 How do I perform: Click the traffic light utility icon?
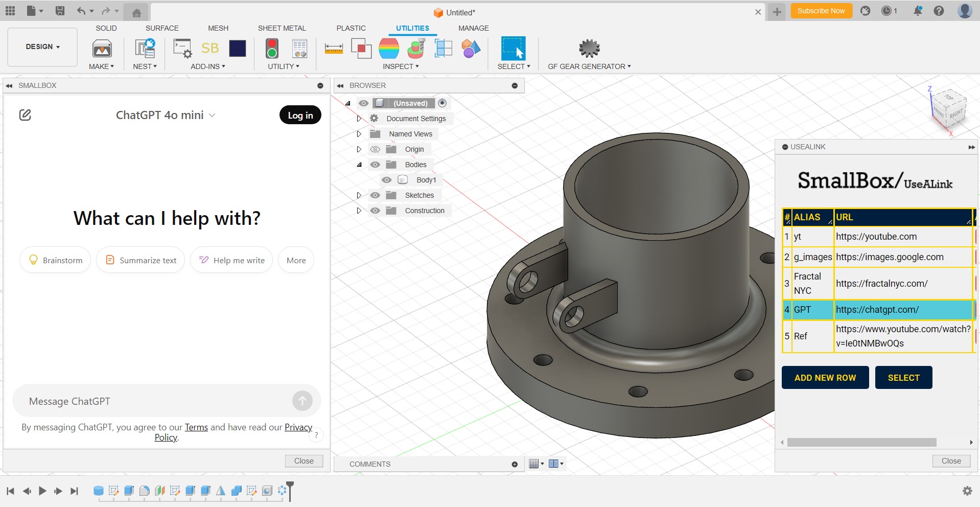272,49
